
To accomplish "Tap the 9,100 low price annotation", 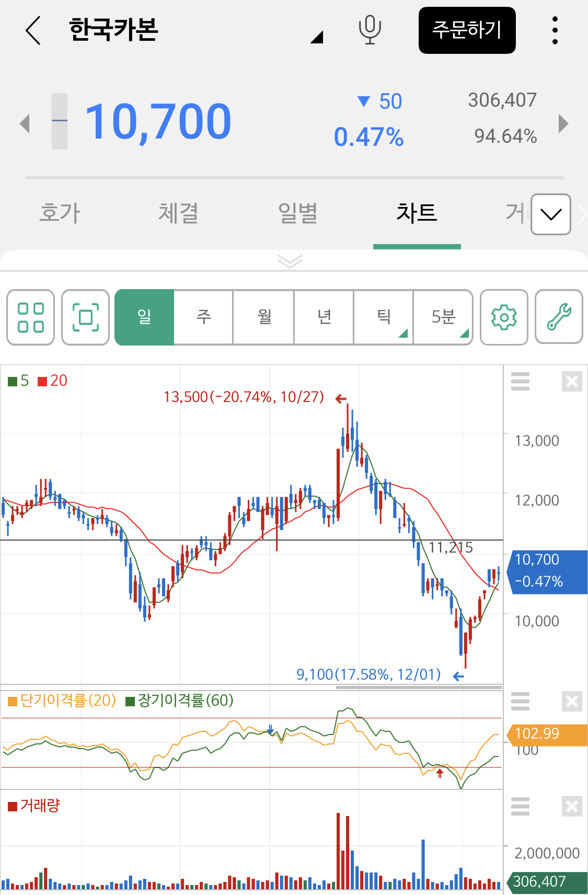I will (369, 674).
